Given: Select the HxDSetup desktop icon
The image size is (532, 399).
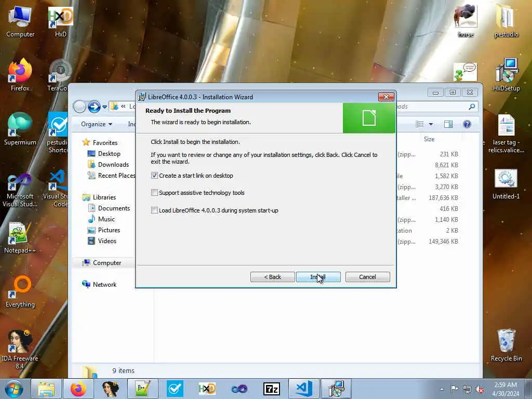Looking at the screenshot, I should [506, 75].
